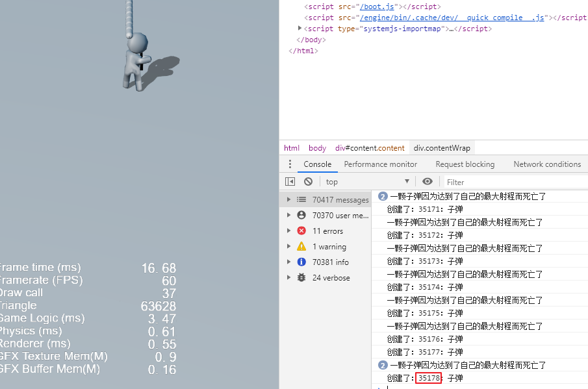Click the Game Logic (ms) value 3.47
588x389 pixels.
pos(162,319)
